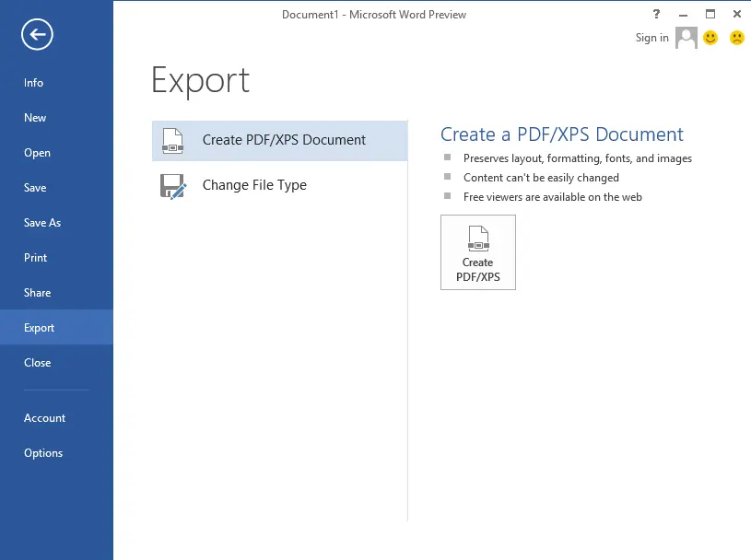The image size is (751, 560).
Task: Open the Print pane
Action: click(x=35, y=258)
